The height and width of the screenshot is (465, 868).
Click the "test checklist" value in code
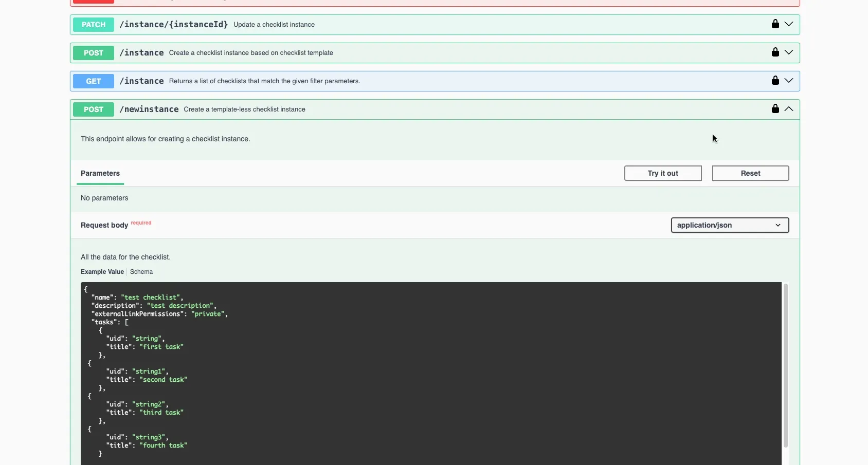point(150,297)
